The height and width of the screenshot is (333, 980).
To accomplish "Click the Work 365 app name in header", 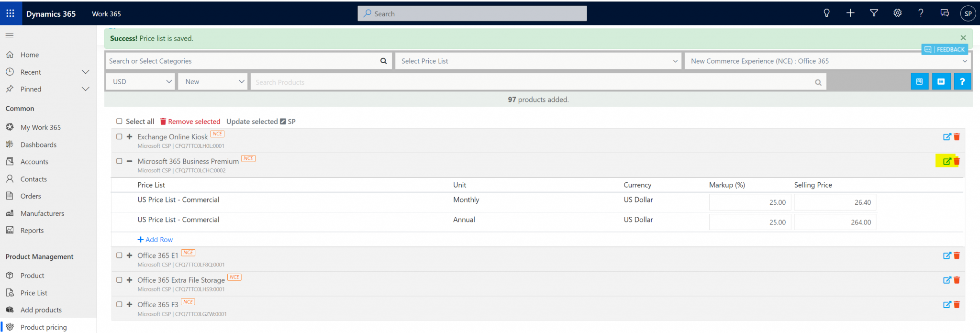I will (x=106, y=14).
